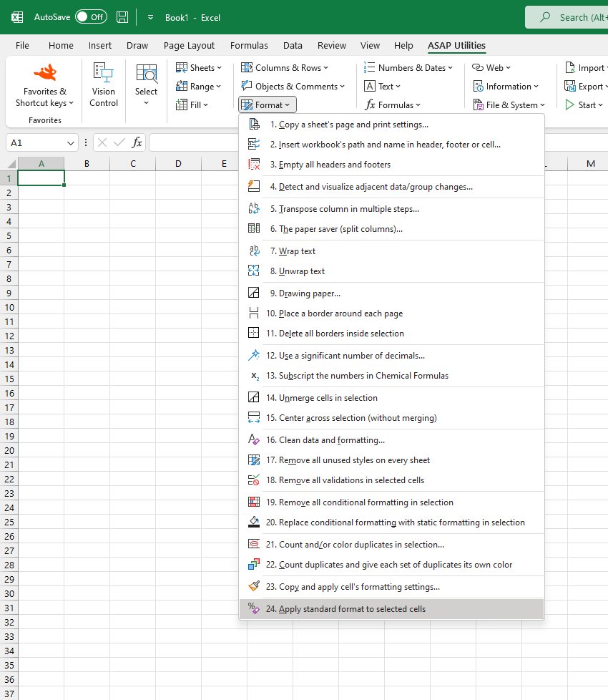This screenshot has width=608, height=700.
Task: Click the Start button in ribbon
Action: (584, 105)
